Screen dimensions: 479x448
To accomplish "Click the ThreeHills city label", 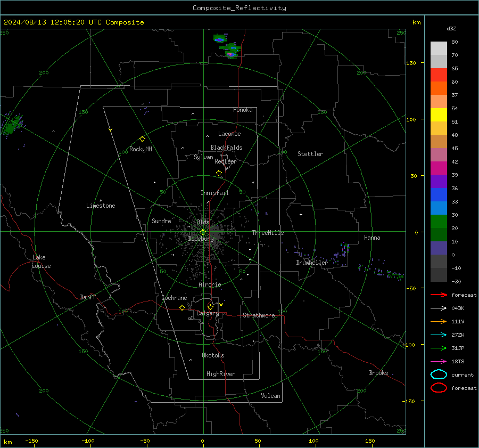I will click(x=268, y=233).
